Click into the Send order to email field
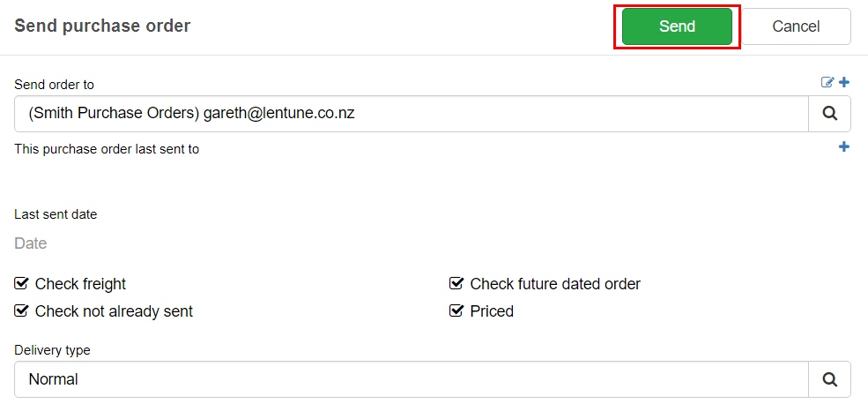Image resolution: width=868 pixels, height=419 pixels. click(412, 114)
